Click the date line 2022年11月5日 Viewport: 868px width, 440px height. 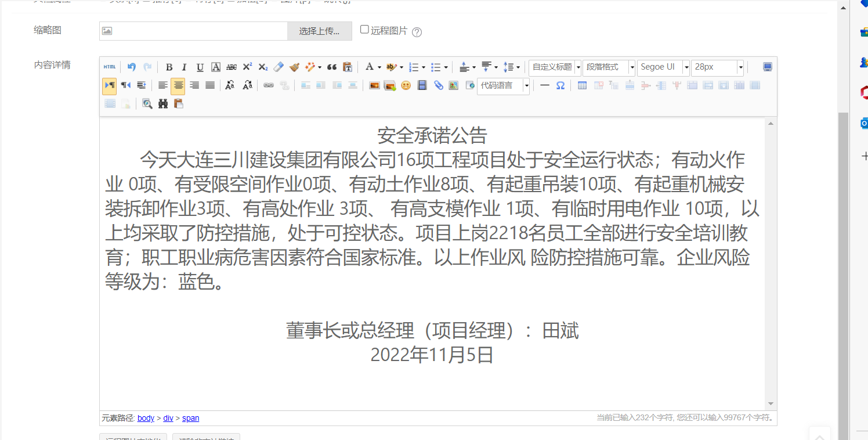click(x=432, y=355)
